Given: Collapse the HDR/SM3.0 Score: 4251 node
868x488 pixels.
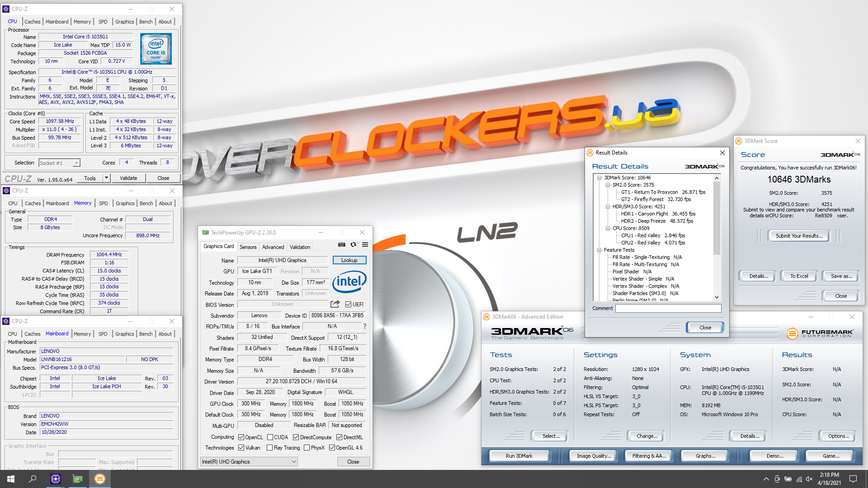Looking at the screenshot, I should point(608,206).
